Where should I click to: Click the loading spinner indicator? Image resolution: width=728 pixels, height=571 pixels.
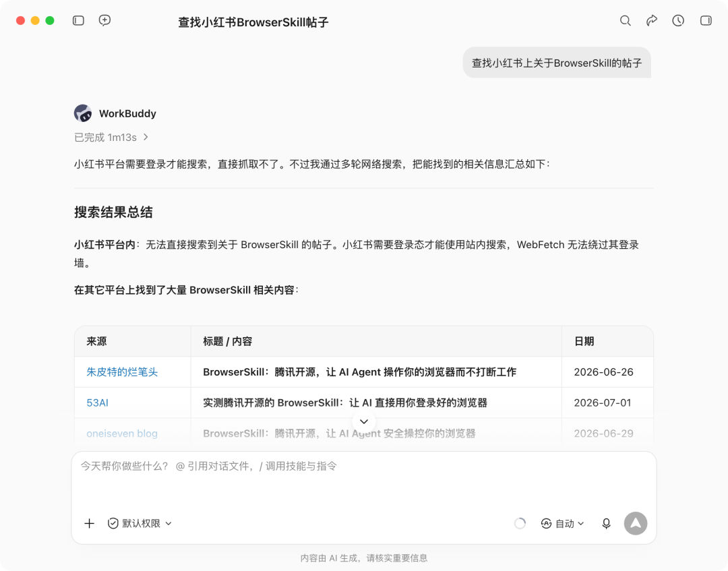(520, 524)
